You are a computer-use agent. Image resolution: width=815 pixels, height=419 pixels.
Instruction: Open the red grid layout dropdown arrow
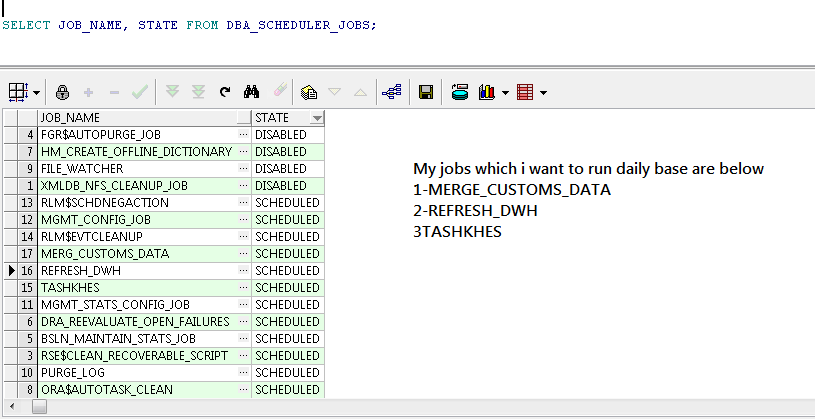pyautogui.click(x=543, y=93)
